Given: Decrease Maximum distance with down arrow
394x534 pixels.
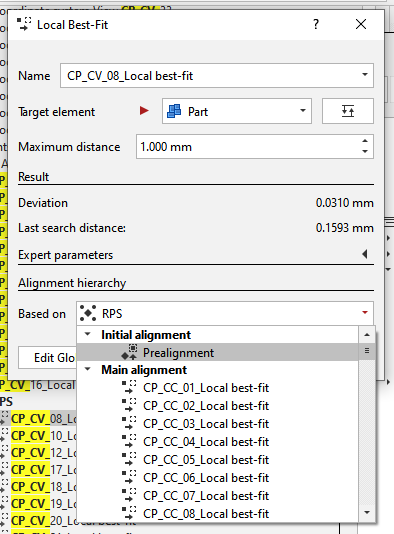Looking at the screenshot, I should pyautogui.click(x=365, y=152).
